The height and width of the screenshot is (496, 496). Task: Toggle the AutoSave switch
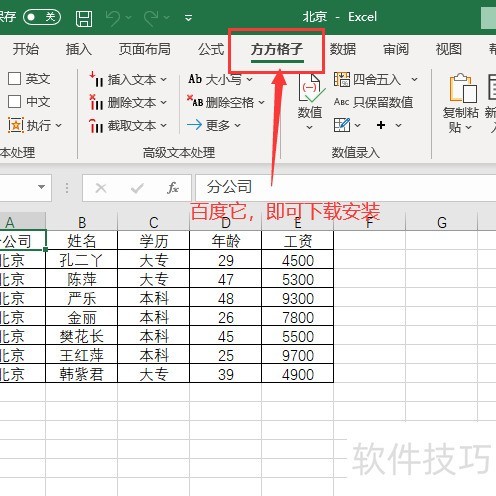click(x=42, y=17)
